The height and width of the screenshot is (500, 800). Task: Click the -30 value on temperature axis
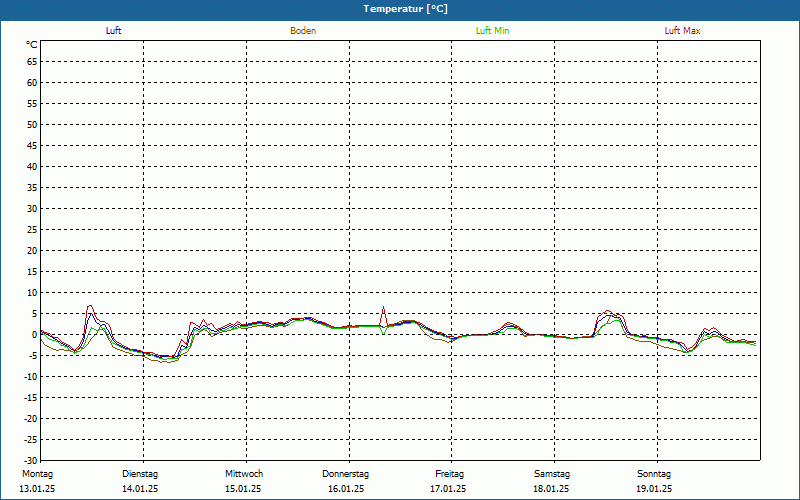coord(30,460)
